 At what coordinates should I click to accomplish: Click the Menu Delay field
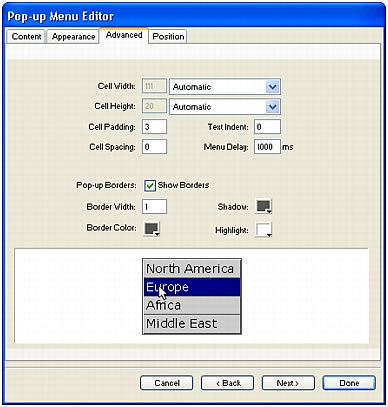pyautogui.click(x=267, y=147)
